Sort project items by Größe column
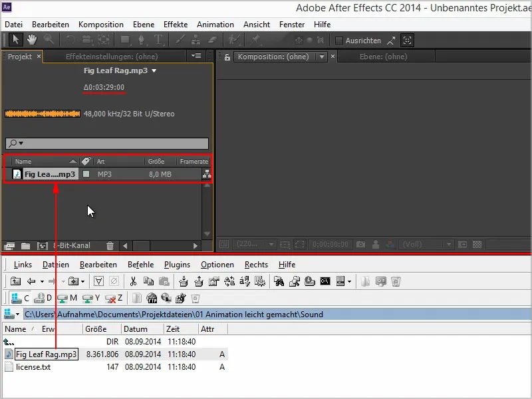Screen dimensions: 532x399 pos(156,162)
